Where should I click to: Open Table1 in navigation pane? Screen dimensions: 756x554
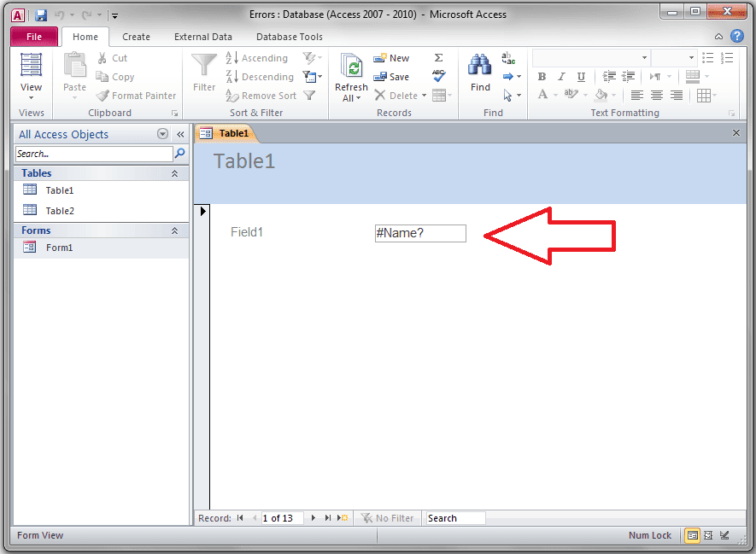coord(102,190)
